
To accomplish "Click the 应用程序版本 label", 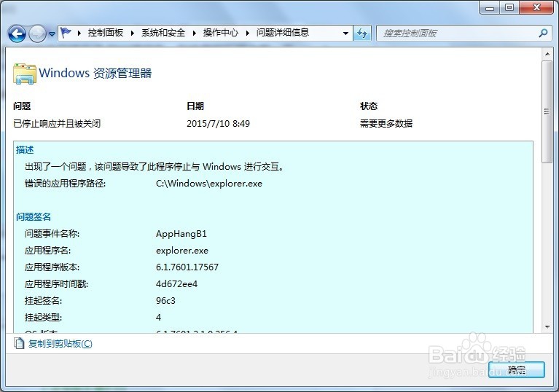I will (x=52, y=267).
